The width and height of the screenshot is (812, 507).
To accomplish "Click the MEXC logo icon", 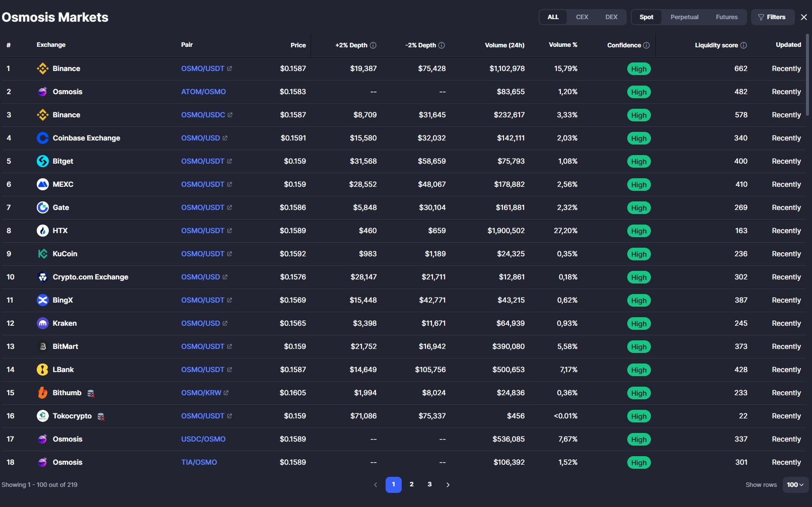I will [43, 184].
